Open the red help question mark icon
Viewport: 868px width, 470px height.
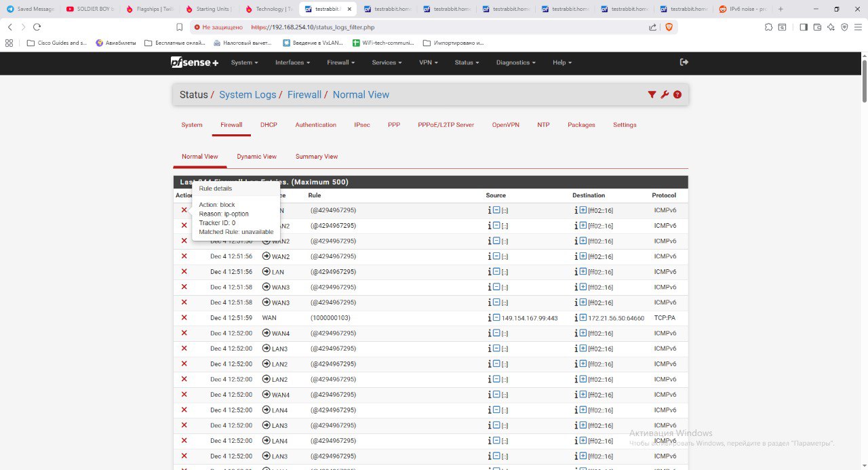677,95
